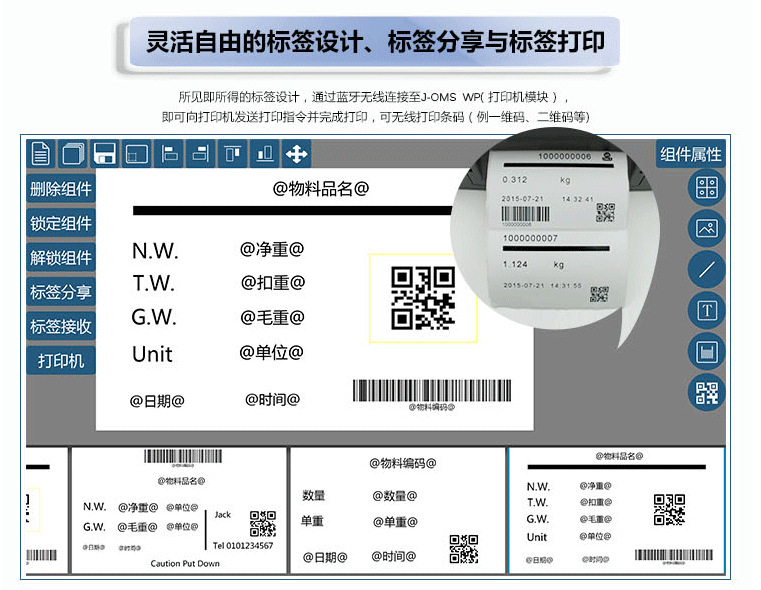Add a QR code component from sidebar
761x590 pixels.
point(707,393)
